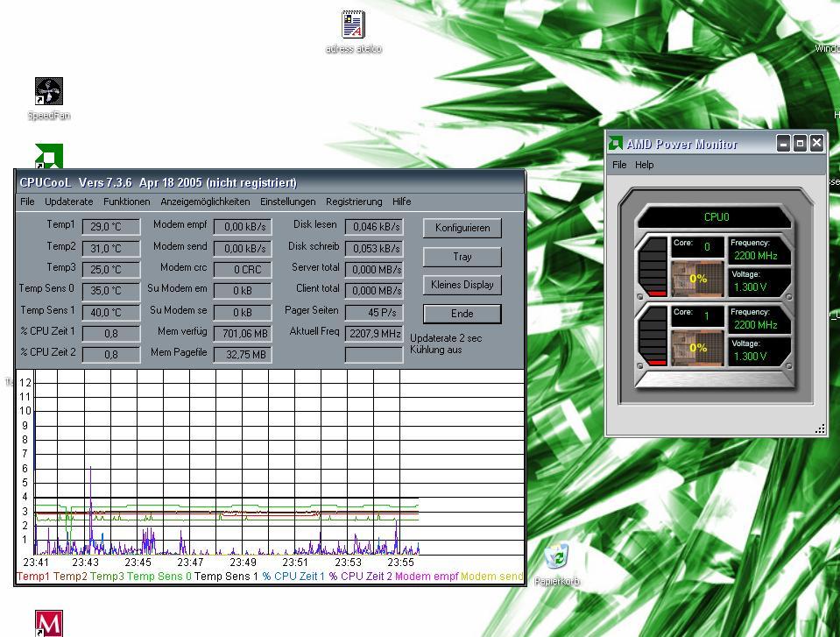840x637 pixels.
Task: Click the Tray button
Action: [462, 257]
